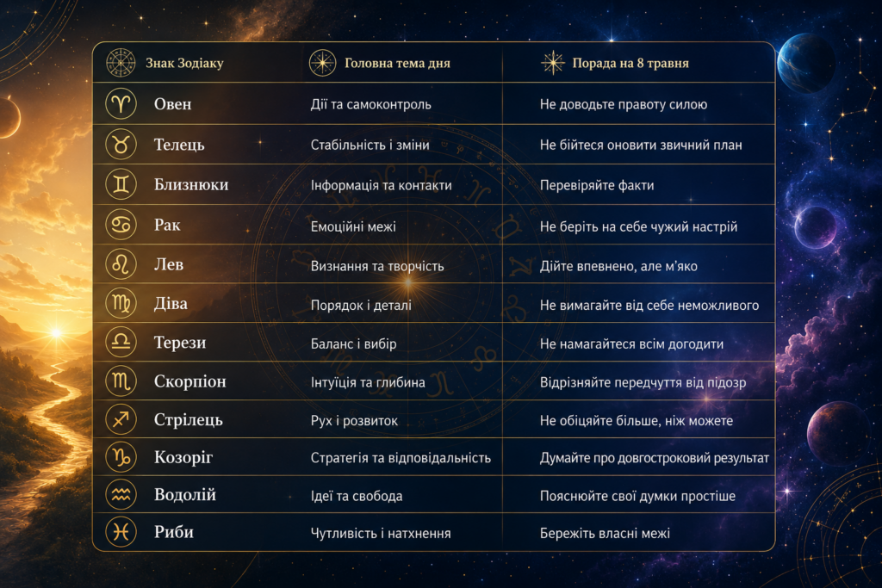Click the advice Бережіть власні межі
This screenshot has width=882, height=588.
tap(605, 533)
